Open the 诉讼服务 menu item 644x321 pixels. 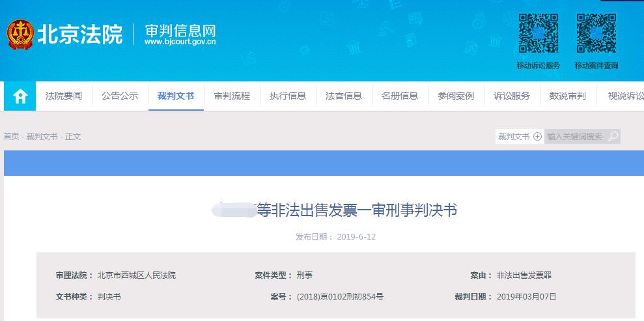click(x=512, y=96)
